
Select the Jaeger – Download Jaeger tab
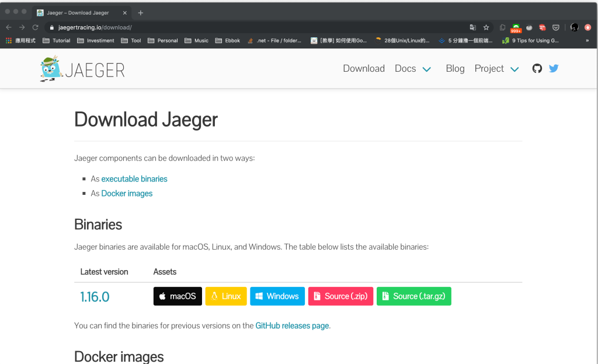point(82,13)
